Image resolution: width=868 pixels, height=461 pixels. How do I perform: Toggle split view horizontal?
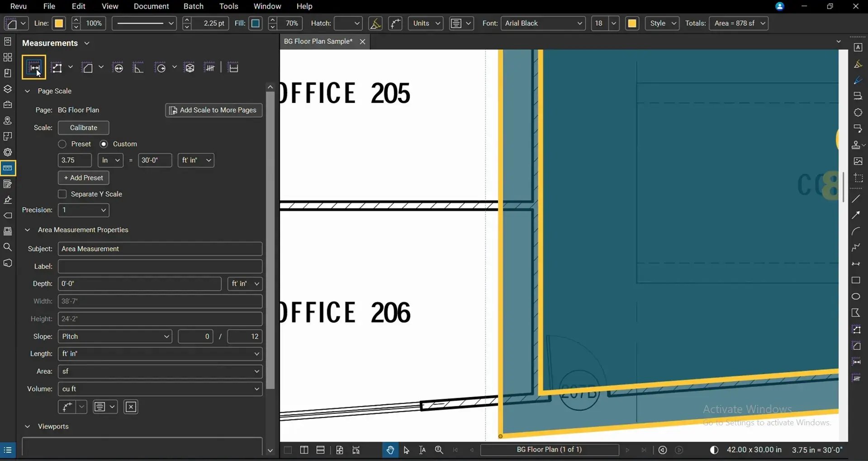pos(321,450)
